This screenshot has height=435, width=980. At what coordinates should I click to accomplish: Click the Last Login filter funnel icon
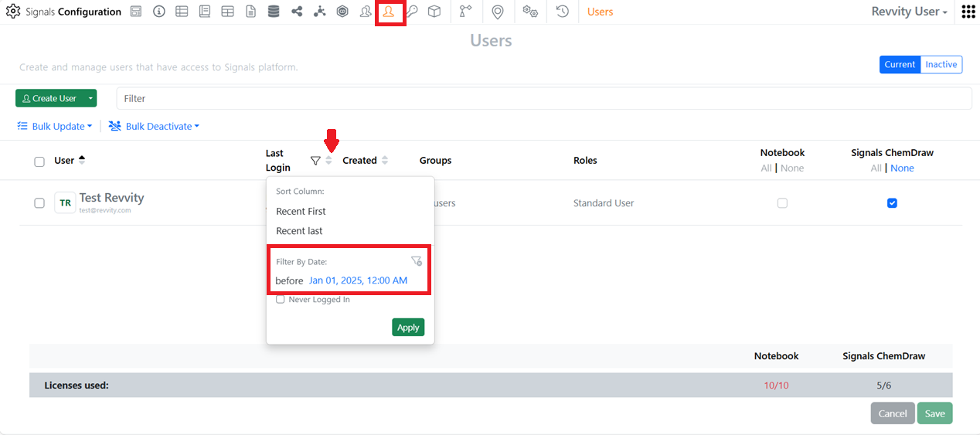[315, 161]
